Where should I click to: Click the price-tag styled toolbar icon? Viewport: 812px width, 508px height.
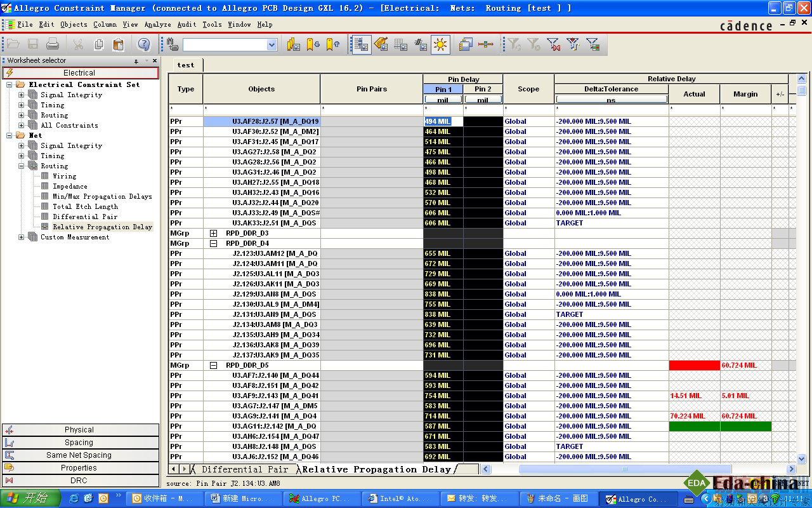click(381, 44)
